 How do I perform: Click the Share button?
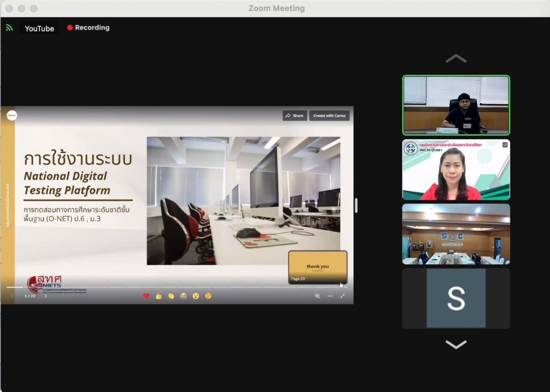click(x=294, y=115)
